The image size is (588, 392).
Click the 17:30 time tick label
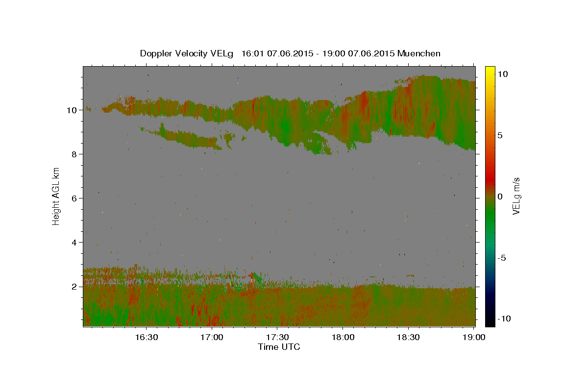tap(277, 338)
